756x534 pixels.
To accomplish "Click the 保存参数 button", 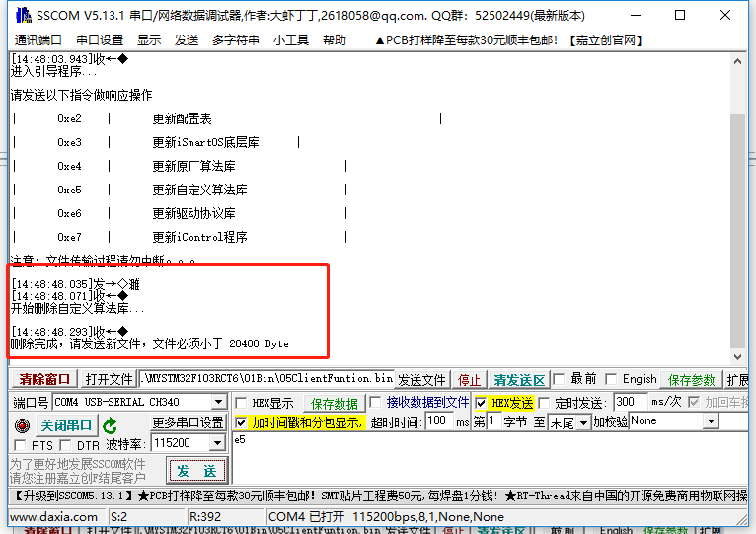I will [691, 380].
